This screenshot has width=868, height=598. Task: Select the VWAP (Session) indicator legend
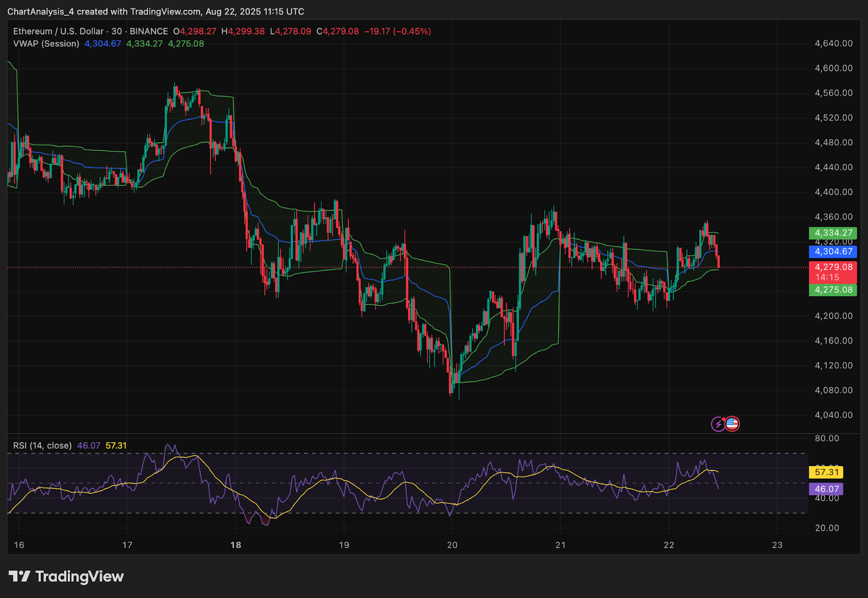[46, 44]
